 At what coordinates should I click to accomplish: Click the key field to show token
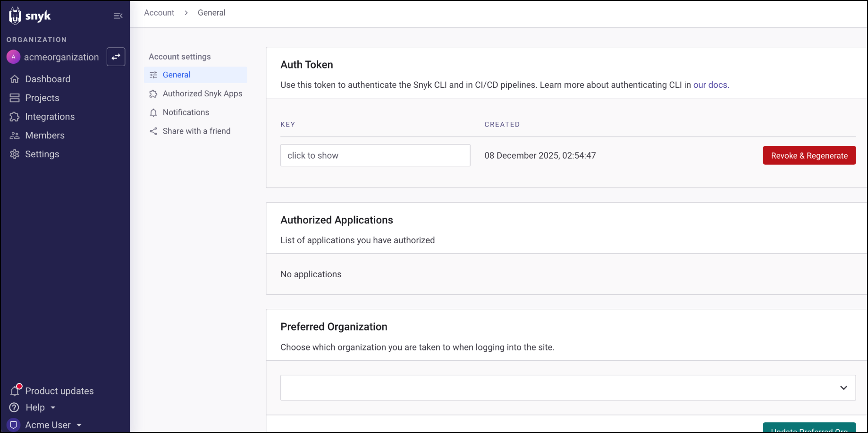tap(375, 155)
